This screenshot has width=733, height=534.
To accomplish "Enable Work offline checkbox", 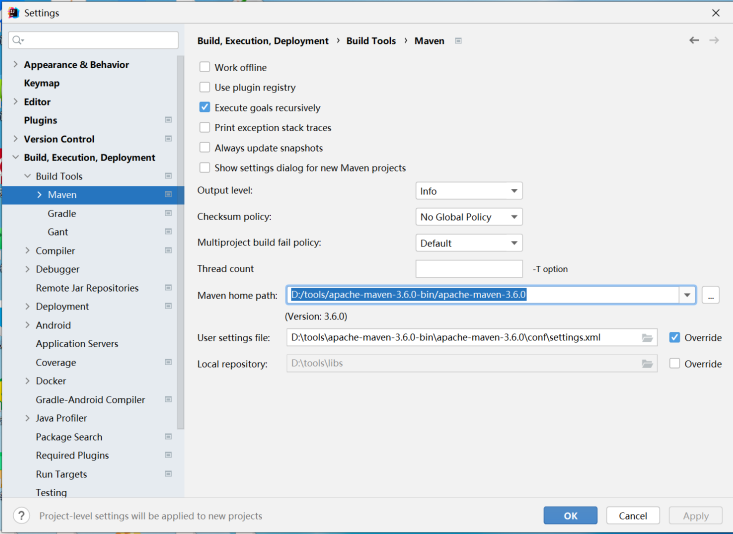I will click(205, 67).
